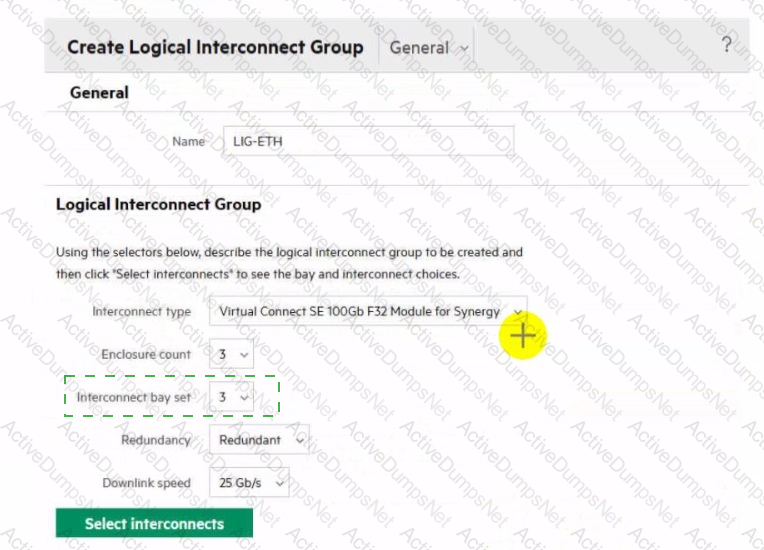Screen dimensions: 764x550
Task: Click the Downlink speed label
Action: (146, 483)
